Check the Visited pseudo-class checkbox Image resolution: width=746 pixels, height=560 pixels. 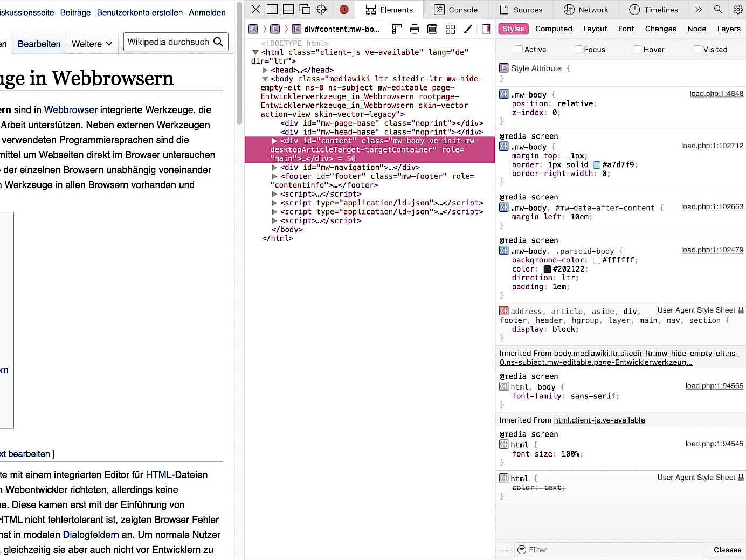(x=697, y=50)
